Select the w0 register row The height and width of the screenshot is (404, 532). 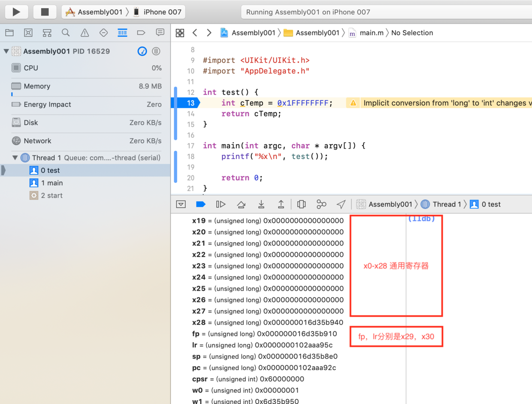[246, 390]
